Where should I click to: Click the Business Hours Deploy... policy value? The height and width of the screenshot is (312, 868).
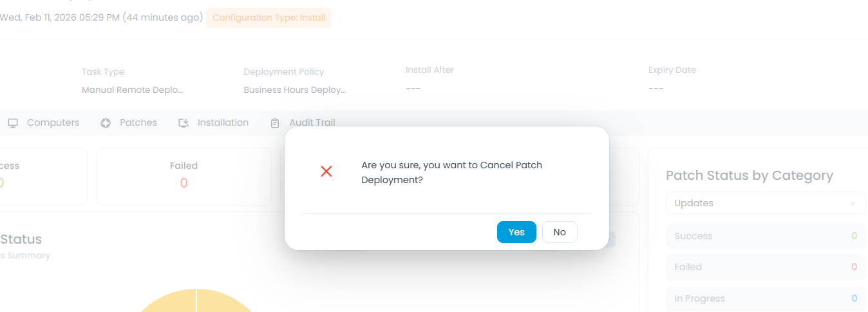(295, 90)
